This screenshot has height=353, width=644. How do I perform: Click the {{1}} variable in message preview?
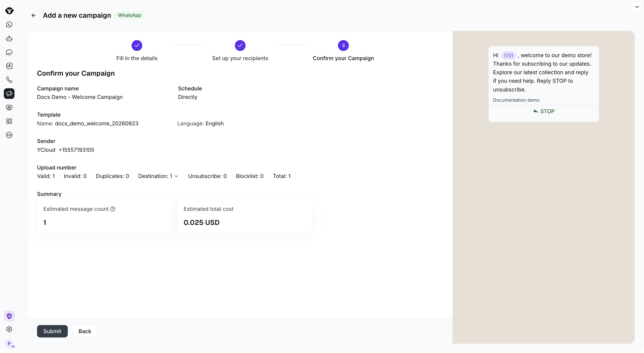click(509, 55)
